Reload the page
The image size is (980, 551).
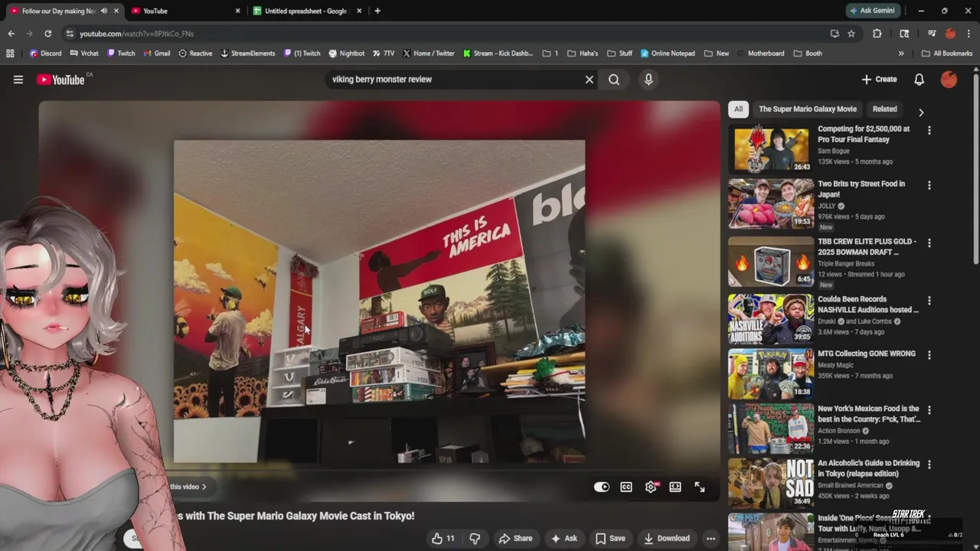coord(47,34)
